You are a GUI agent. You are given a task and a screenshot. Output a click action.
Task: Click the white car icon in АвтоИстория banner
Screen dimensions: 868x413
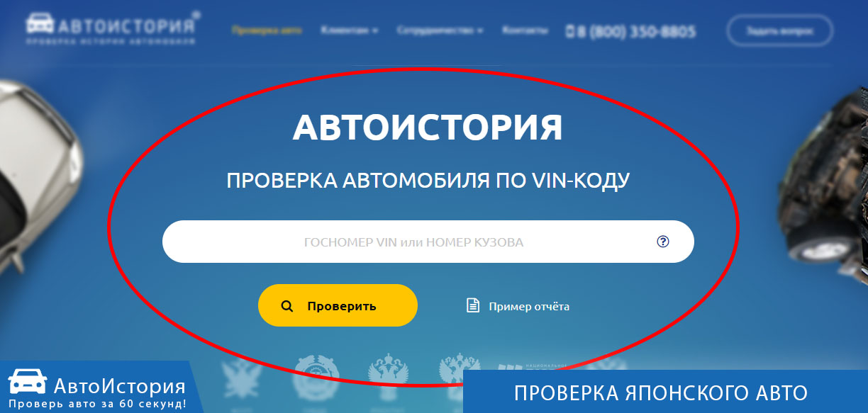coord(27,383)
